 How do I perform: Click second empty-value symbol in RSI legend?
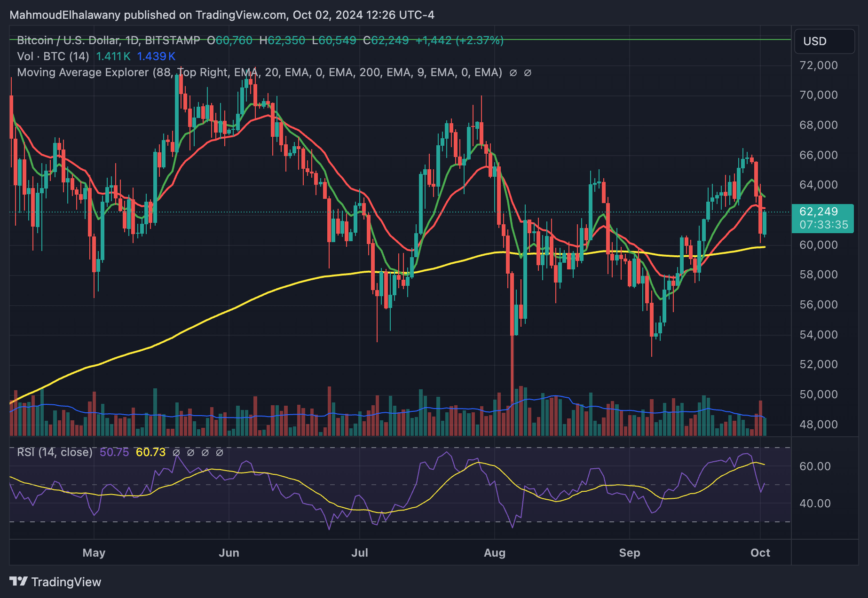pos(191,453)
